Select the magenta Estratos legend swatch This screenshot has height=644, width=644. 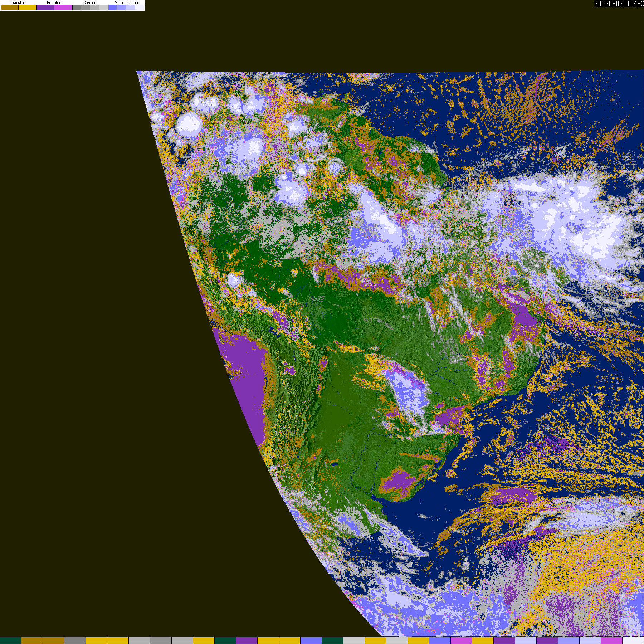click(63, 7)
